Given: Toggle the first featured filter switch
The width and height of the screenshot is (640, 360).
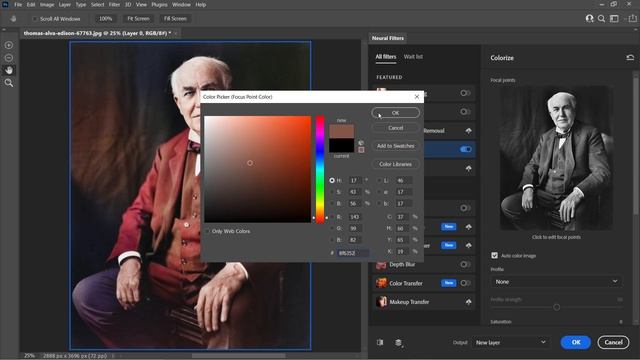Looking at the screenshot, I should click(465, 93).
